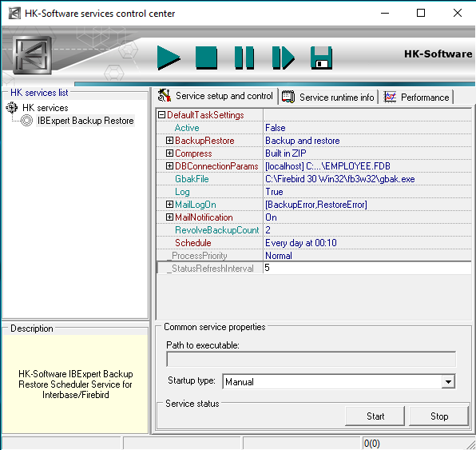This screenshot has height=450, width=476.
Task: Click the Pause icon in toolbar
Action: click(x=244, y=58)
